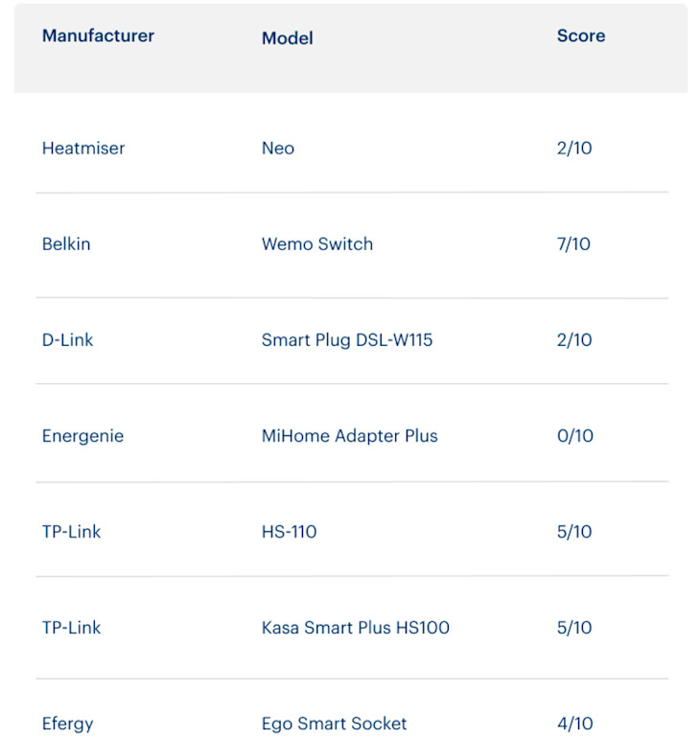This screenshot has height=739, width=700.
Task: Click the Model column header
Action: coord(287,38)
